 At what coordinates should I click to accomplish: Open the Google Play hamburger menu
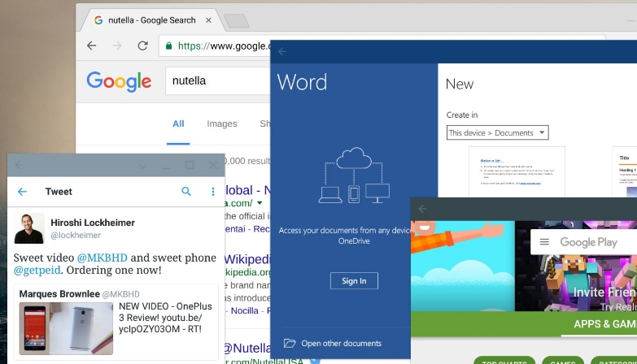point(544,242)
